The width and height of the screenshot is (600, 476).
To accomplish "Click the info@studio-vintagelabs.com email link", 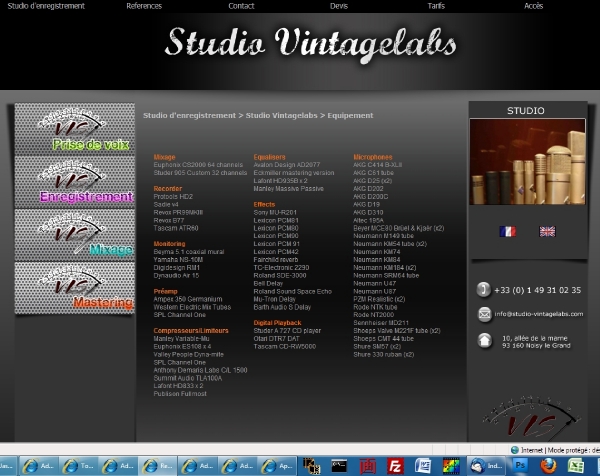I will [539, 314].
